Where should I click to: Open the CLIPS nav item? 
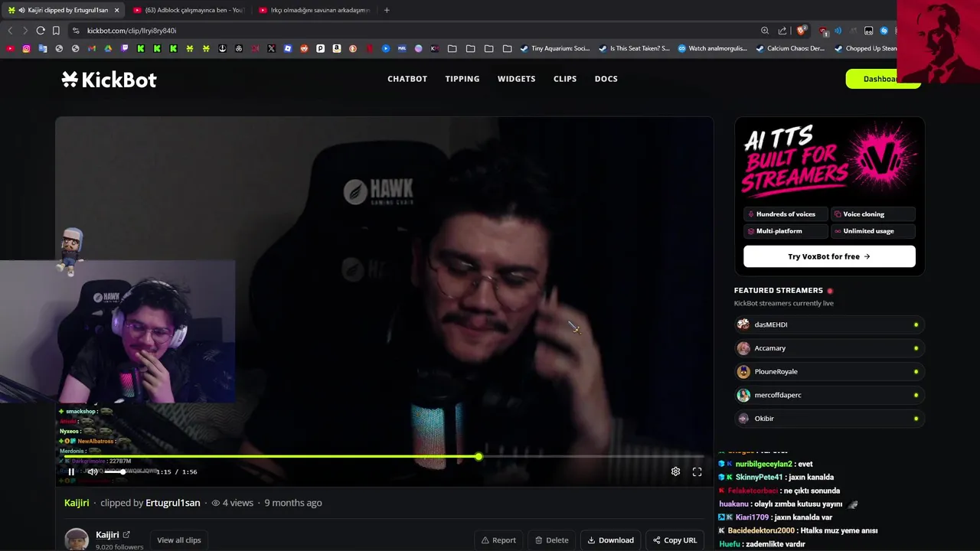[565, 79]
